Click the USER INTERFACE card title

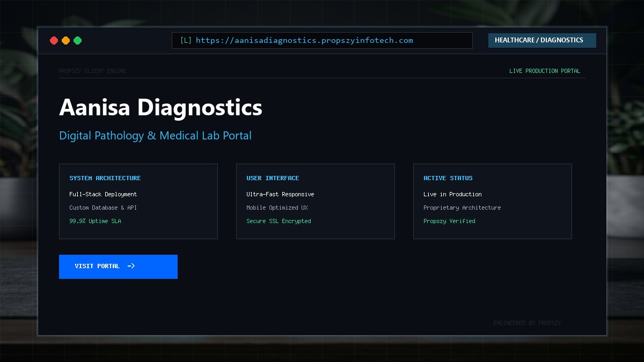pos(273,178)
